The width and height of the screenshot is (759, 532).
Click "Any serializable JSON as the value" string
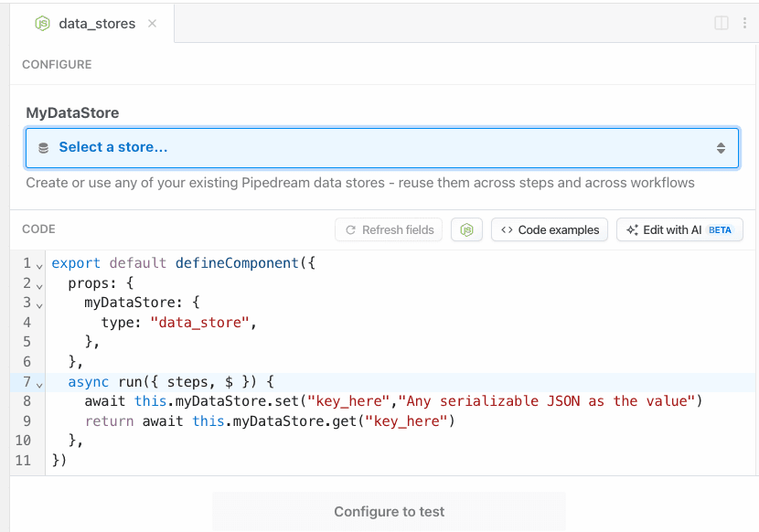[547, 400]
